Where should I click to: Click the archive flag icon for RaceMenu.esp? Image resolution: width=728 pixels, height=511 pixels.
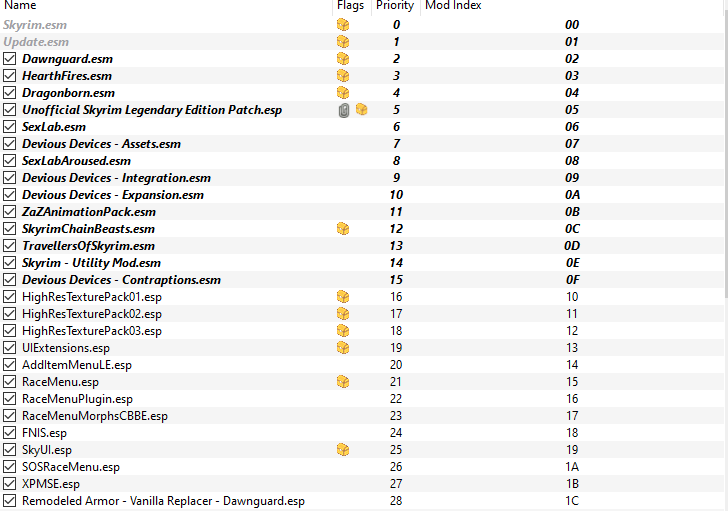tap(343, 382)
